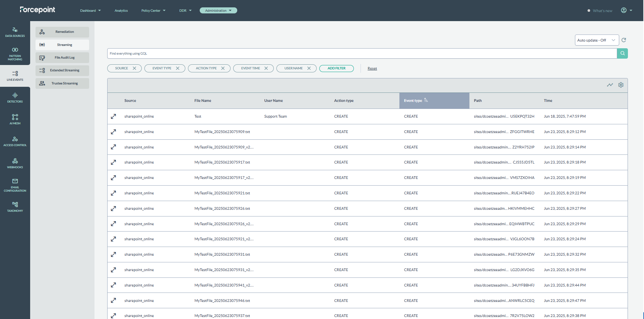Click the refresh icon beside Auto update
This screenshot has height=319, width=644.
(624, 40)
